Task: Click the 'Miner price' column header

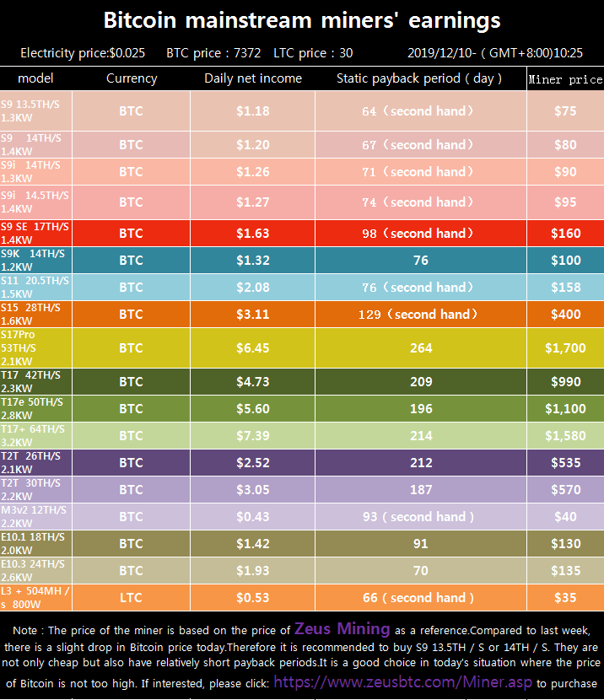Action: click(x=565, y=79)
